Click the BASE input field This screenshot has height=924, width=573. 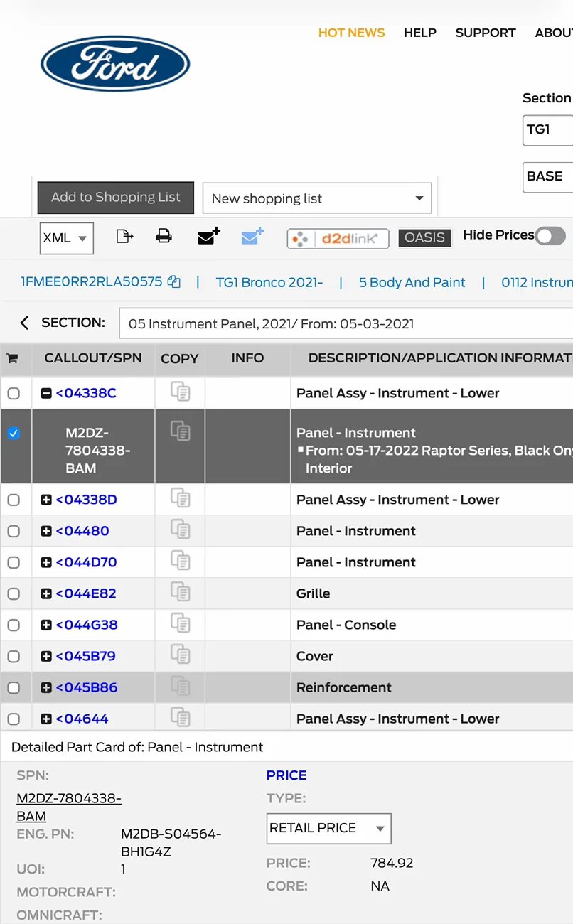point(547,176)
